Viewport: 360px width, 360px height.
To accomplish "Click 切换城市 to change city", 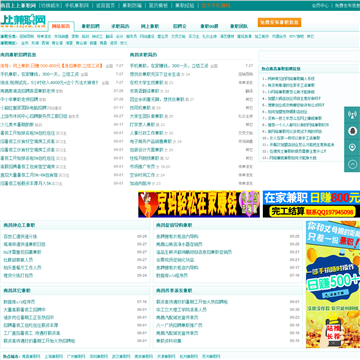I will coord(49,5).
